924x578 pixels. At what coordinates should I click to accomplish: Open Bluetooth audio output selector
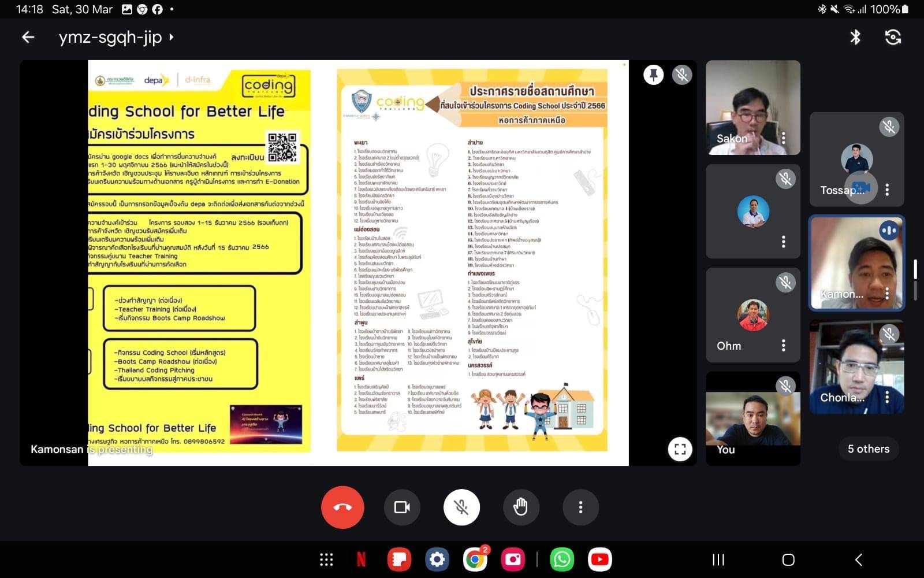pyautogui.click(x=855, y=38)
